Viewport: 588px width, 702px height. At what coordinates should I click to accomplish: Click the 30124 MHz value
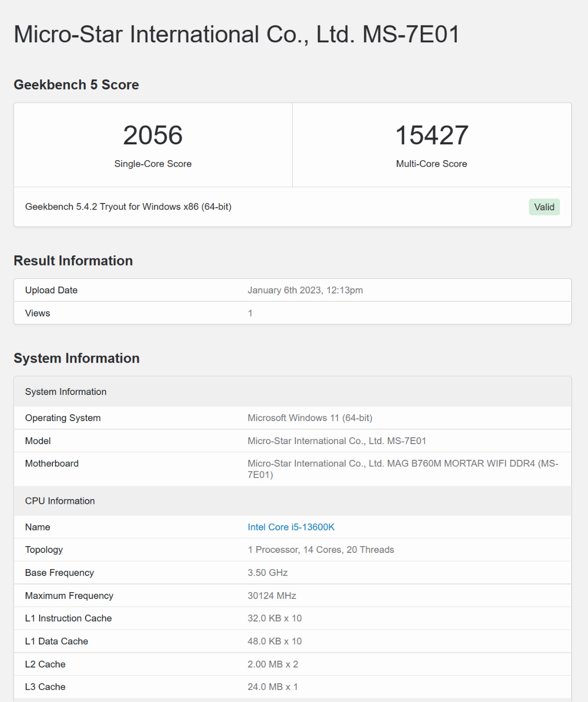(272, 596)
